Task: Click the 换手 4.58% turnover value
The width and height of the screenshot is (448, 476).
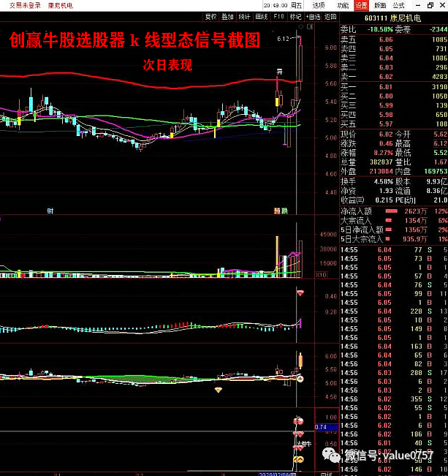Action: 384,181
